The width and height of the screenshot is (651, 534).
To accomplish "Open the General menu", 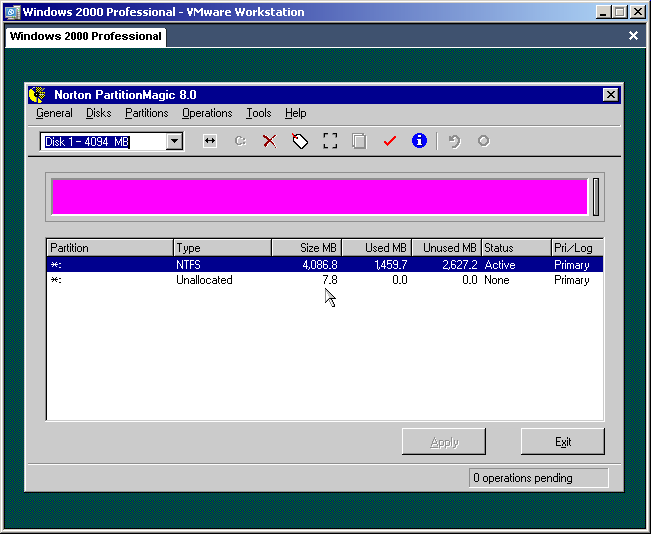I will pyautogui.click(x=54, y=113).
